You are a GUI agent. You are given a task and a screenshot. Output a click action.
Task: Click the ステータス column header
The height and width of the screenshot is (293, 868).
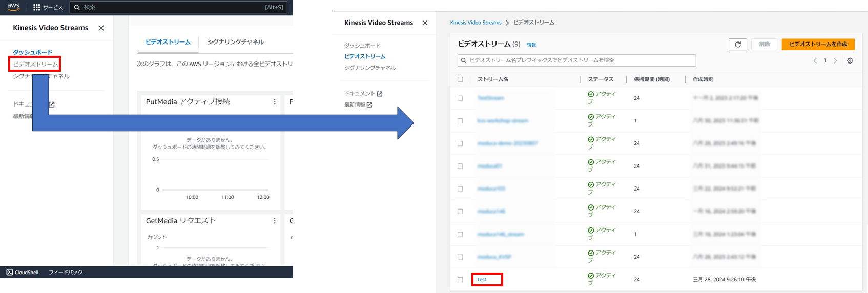click(x=601, y=79)
